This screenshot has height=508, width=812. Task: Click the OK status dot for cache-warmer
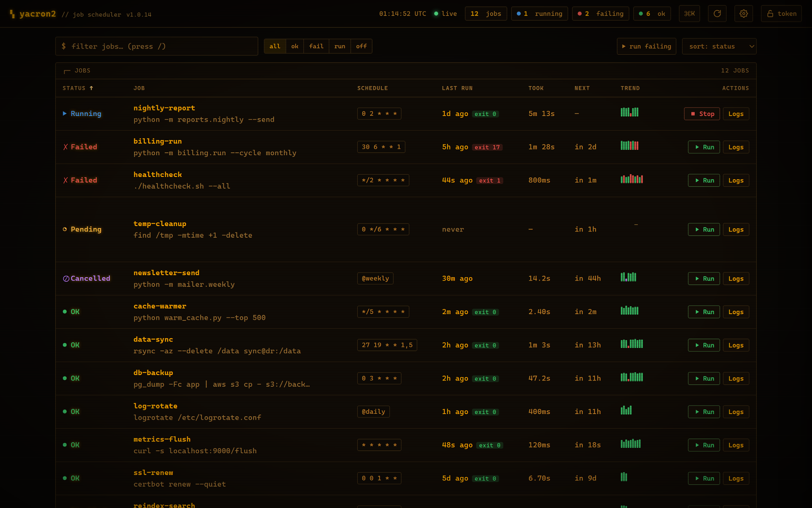(65, 312)
